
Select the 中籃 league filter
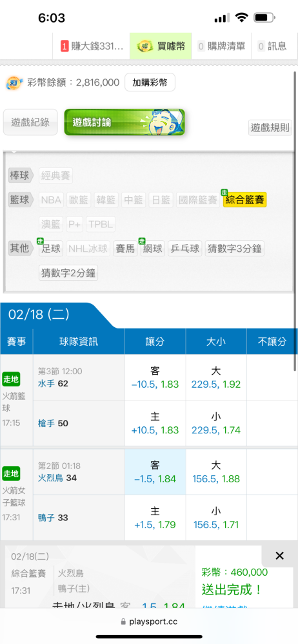134,200
